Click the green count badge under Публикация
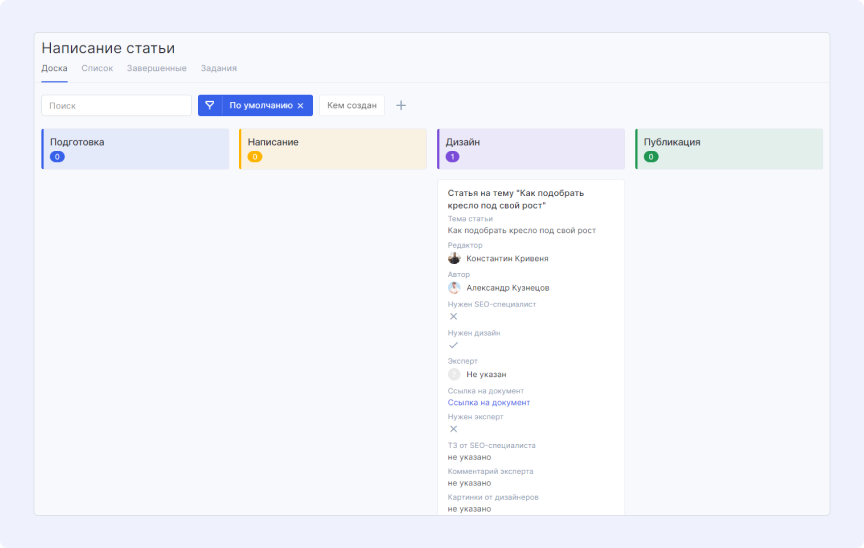Screen dimensions: 864x548 (651, 157)
